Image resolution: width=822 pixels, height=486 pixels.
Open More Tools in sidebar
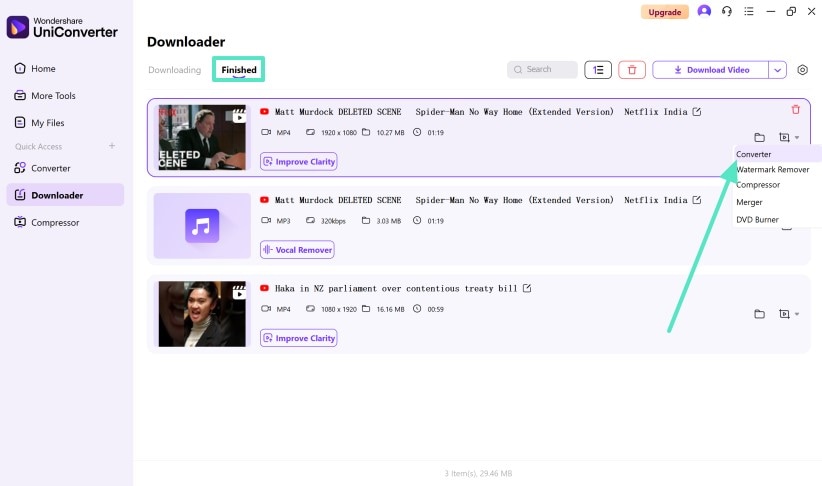(x=45, y=95)
